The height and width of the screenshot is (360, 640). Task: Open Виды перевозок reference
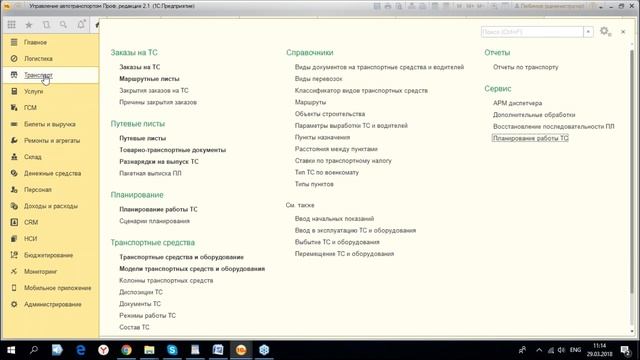coord(318,79)
